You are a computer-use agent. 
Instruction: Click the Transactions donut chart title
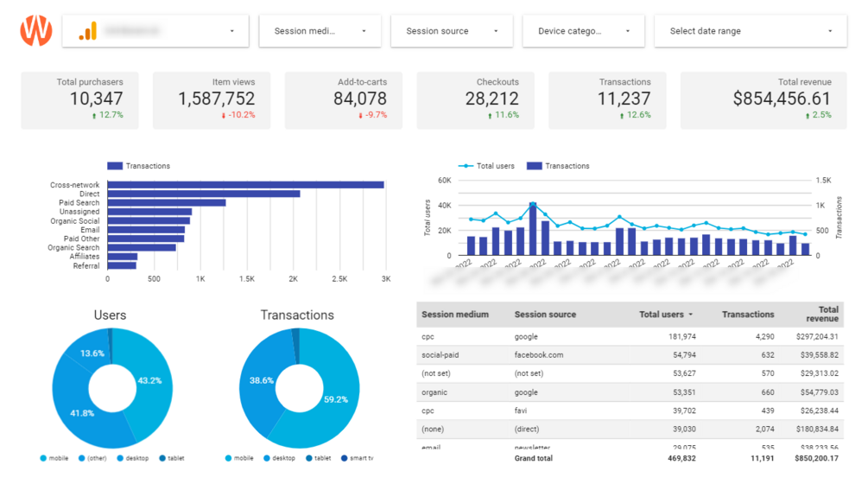pyautogui.click(x=297, y=315)
